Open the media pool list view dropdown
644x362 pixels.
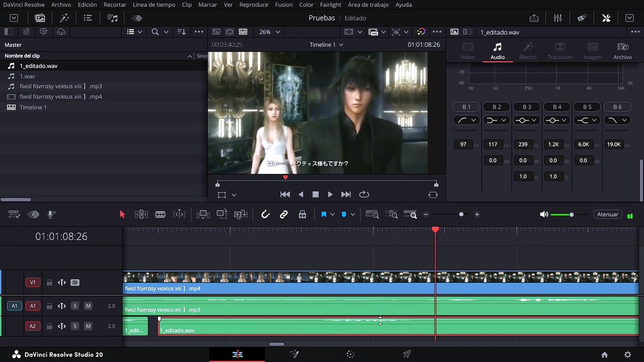(x=134, y=32)
